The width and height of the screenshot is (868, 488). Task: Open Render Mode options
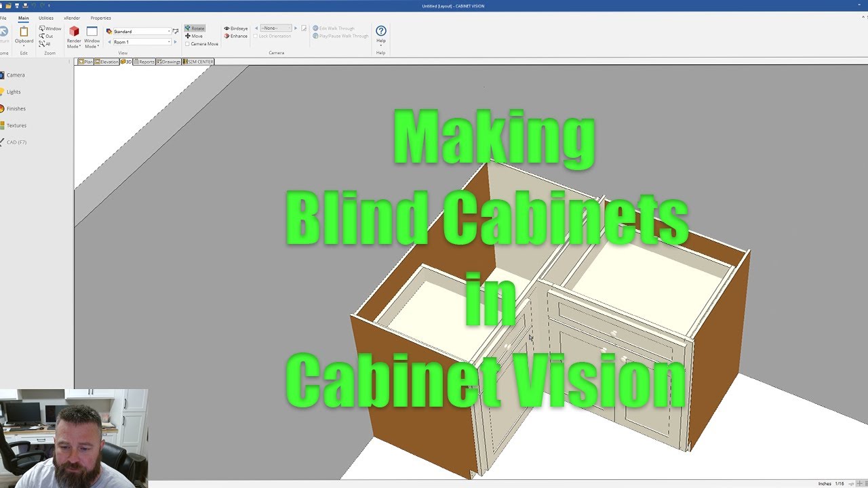pos(74,37)
